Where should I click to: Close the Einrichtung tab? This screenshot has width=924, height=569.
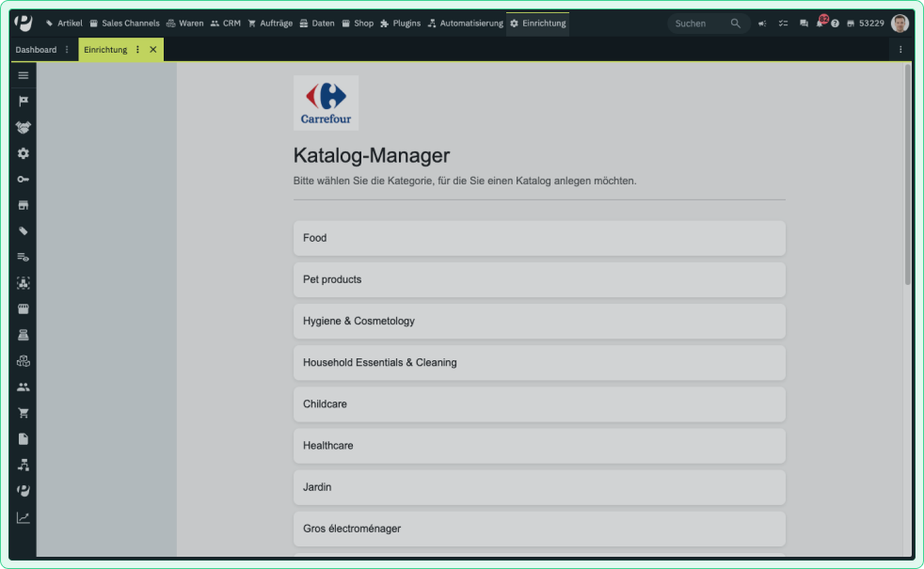153,50
